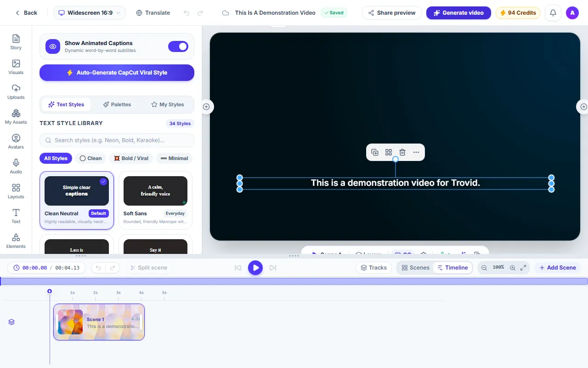The width and height of the screenshot is (588, 368).
Task: Click the Back button
Action: tap(26, 13)
